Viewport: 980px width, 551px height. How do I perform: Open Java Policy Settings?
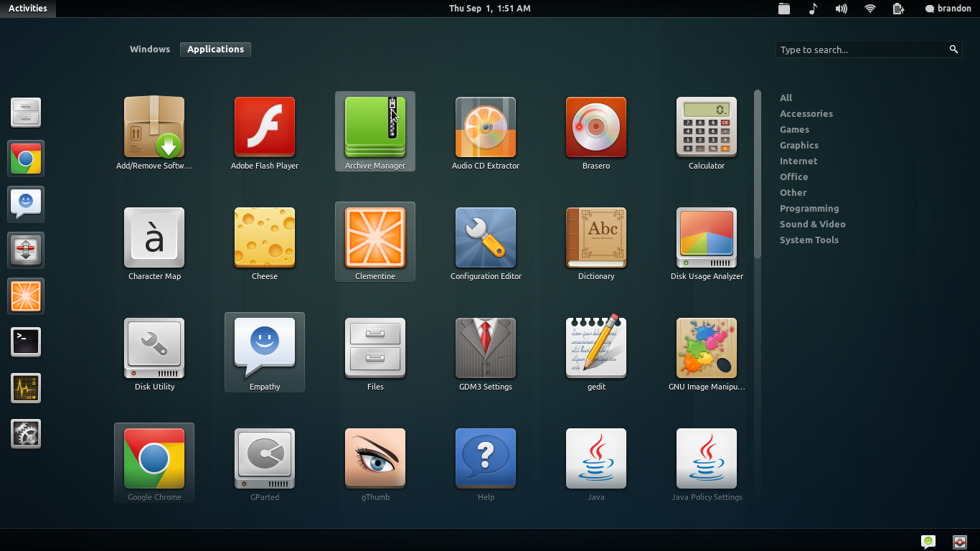[707, 464]
